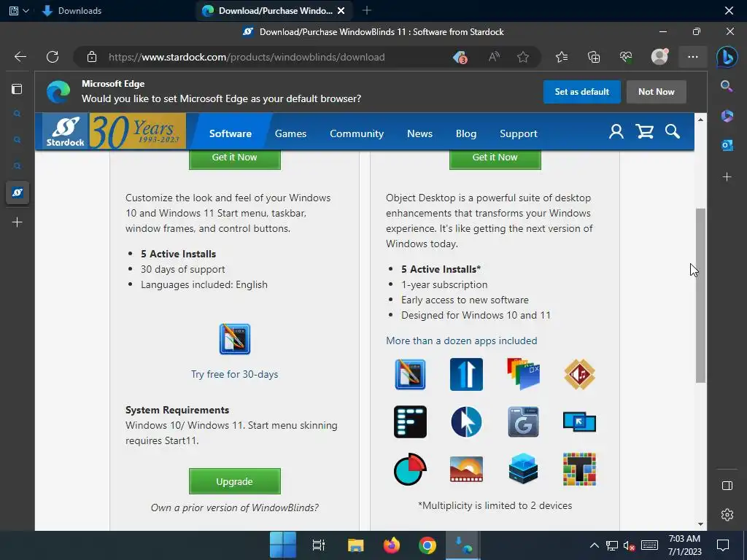Open the Edge profile avatar
The image size is (747, 560).
(659, 57)
